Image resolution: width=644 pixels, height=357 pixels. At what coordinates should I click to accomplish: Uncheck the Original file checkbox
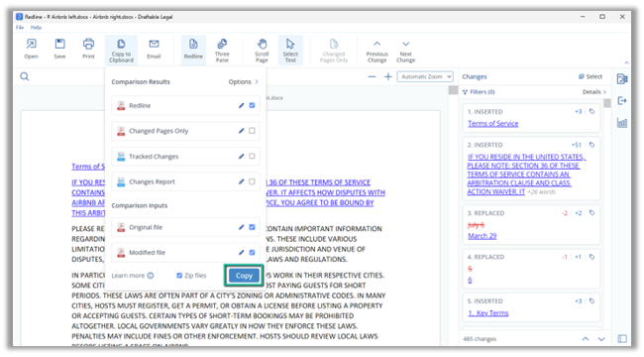tap(252, 227)
